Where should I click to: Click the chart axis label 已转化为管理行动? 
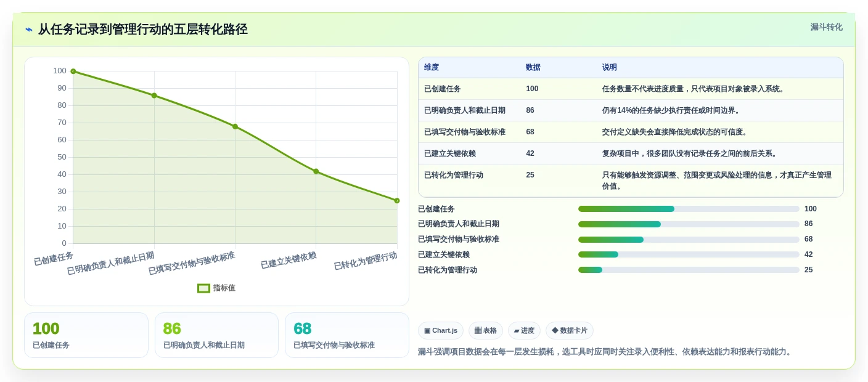(366, 261)
